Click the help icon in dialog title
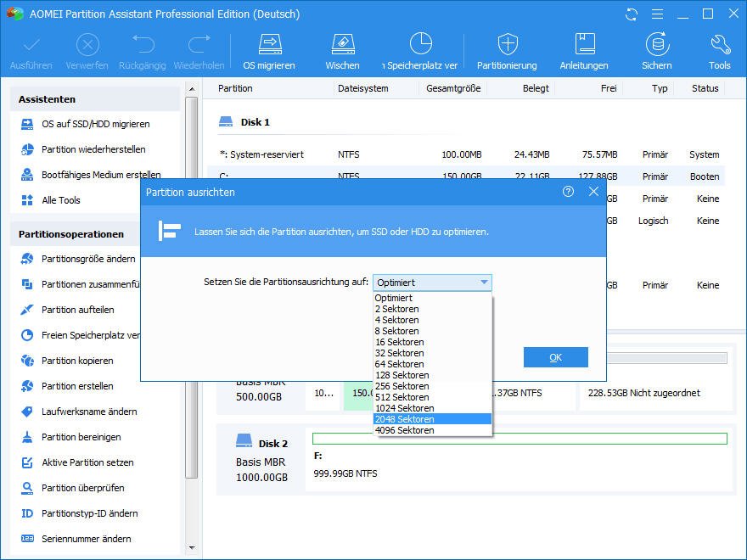Viewport: 747px width, 560px height. (x=568, y=192)
